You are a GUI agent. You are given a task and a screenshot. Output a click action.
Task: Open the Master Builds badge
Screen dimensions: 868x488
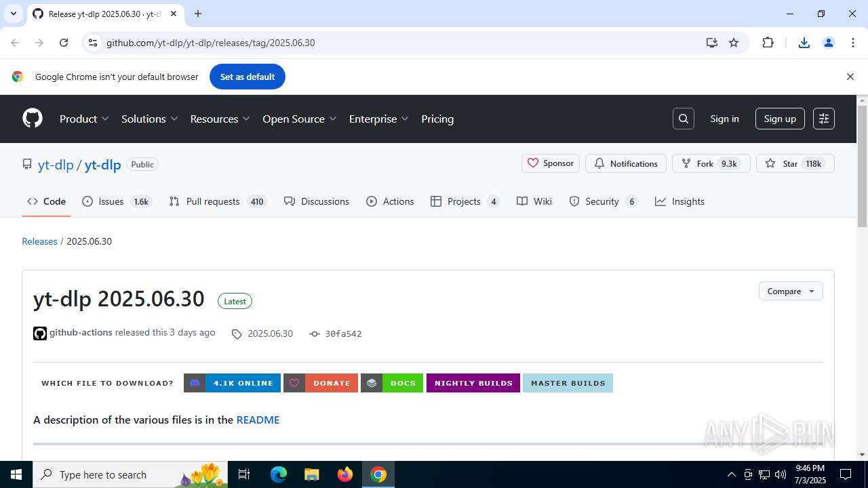point(568,383)
